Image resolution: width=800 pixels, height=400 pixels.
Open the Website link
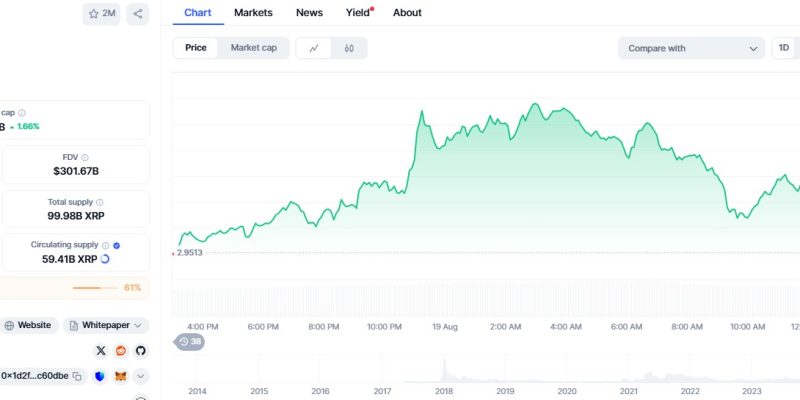coord(29,326)
